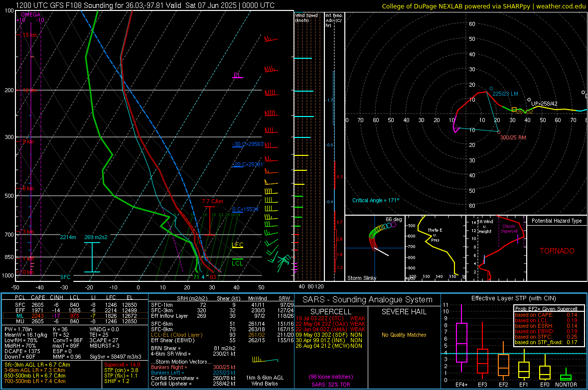Click the SEVERE HAIL analogue header

tap(404, 312)
